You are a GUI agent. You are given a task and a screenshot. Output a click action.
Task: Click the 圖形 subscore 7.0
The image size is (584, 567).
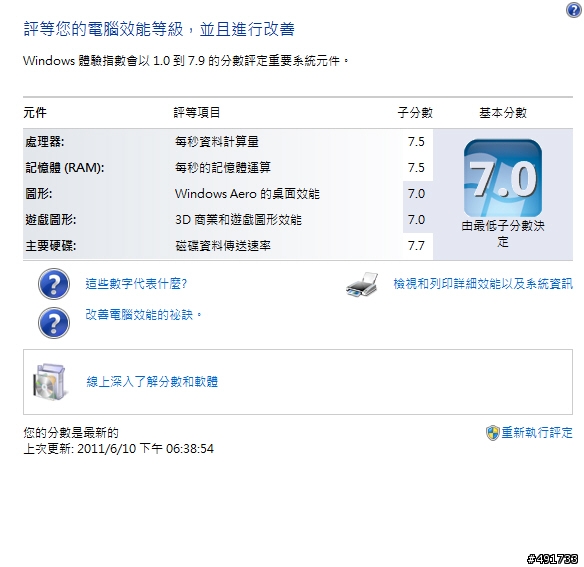(x=416, y=194)
